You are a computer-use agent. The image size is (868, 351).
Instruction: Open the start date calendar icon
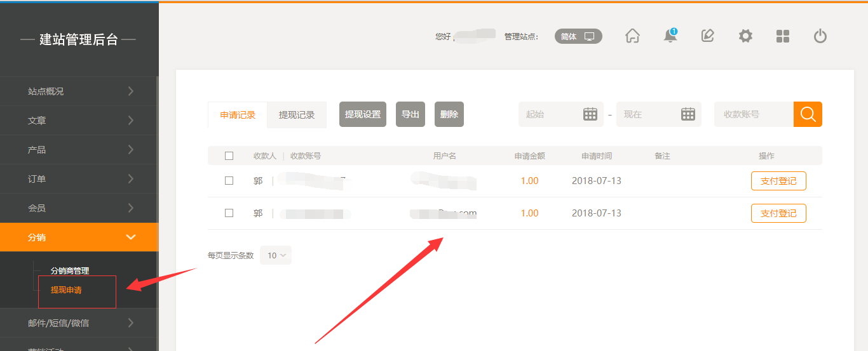(590, 114)
